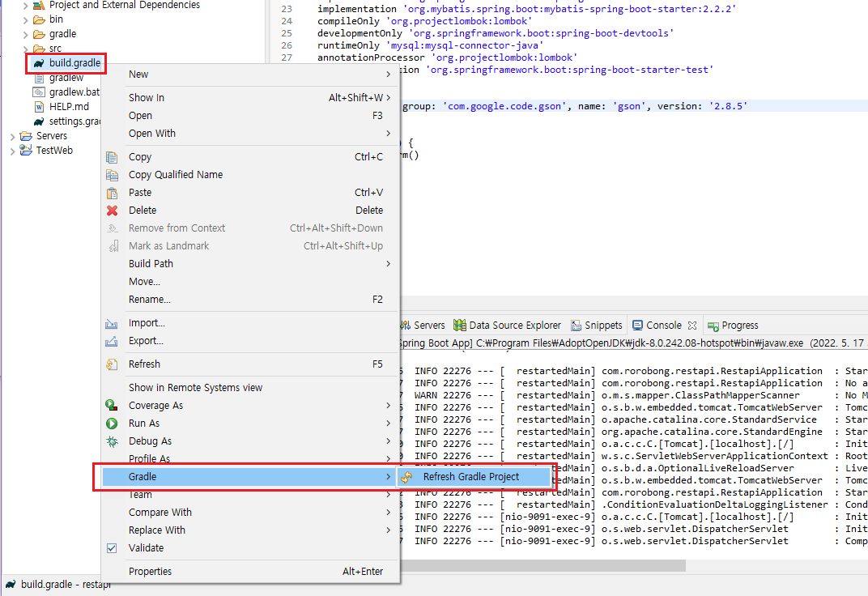The height and width of the screenshot is (596, 868).
Task: Click the Data Source Explorer tab icon
Action: 459,326
